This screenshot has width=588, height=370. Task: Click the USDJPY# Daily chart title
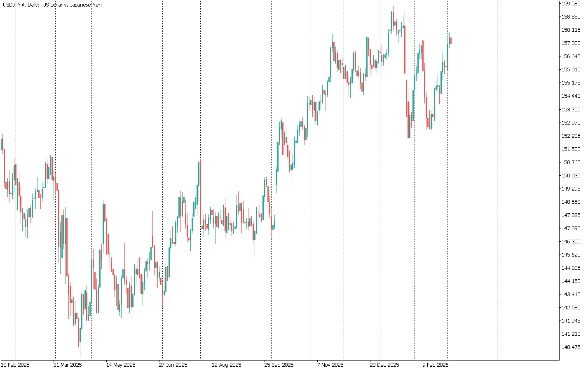pos(52,5)
